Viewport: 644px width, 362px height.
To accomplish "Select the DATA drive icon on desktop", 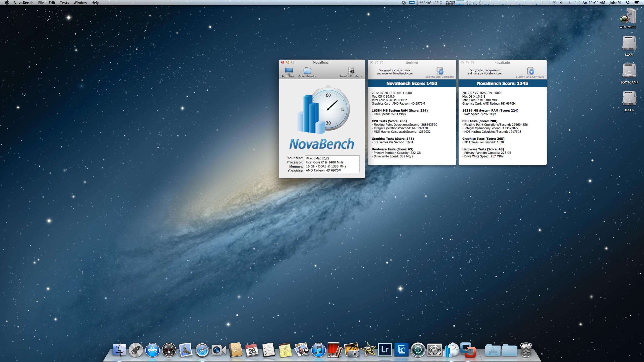I will pyautogui.click(x=629, y=101).
